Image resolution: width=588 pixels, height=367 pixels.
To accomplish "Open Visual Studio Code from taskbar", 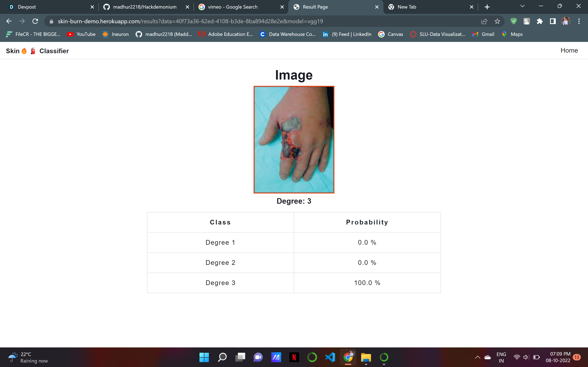I will pyautogui.click(x=330, y=357).
